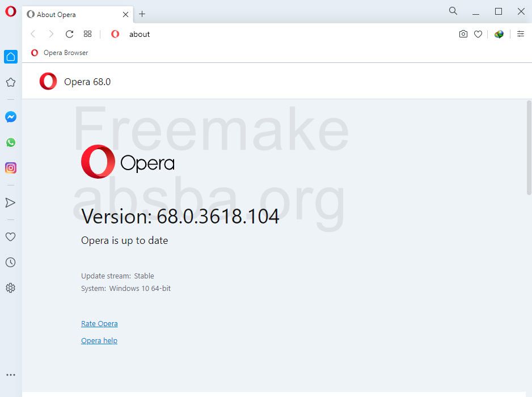Open the Opera main menu logo
The width and height of the screenshot is (532, 397).
pyautogui.click(x=11, y=11)
